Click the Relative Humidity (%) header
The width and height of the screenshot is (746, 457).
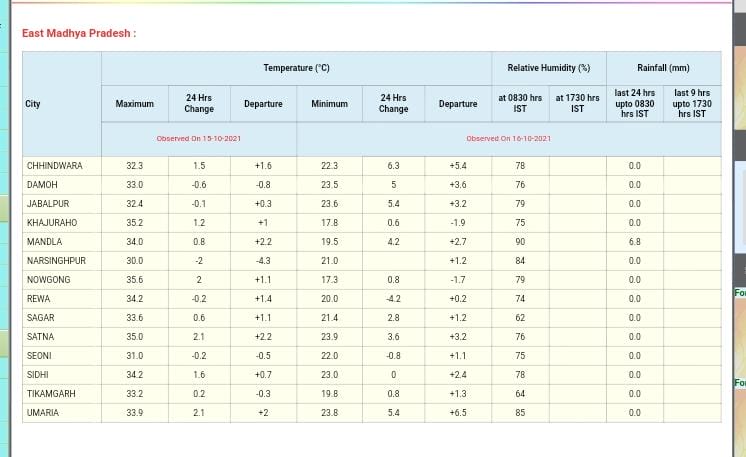(x=548, y=68)
